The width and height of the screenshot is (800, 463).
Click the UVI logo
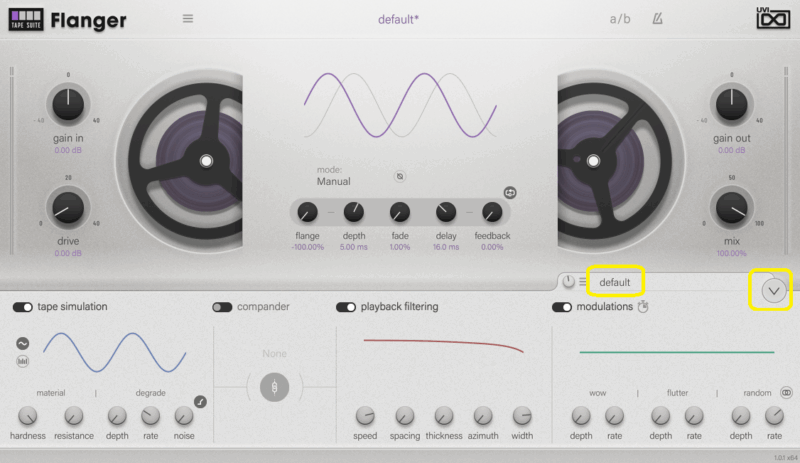coord(773,19)
